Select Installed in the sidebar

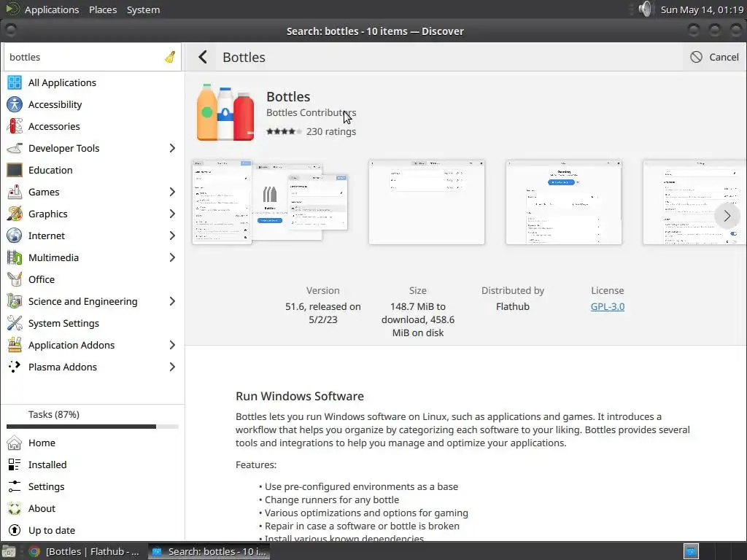point(93,464)
